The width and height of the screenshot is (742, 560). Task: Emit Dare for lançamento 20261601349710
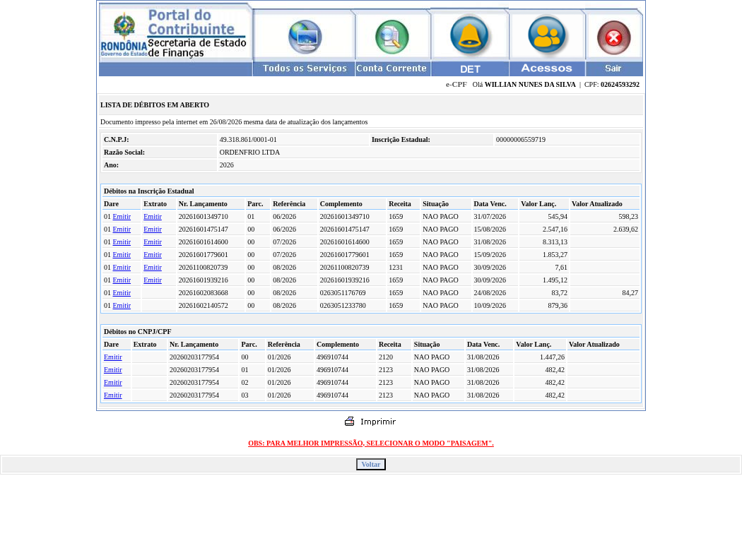point(122,217)
